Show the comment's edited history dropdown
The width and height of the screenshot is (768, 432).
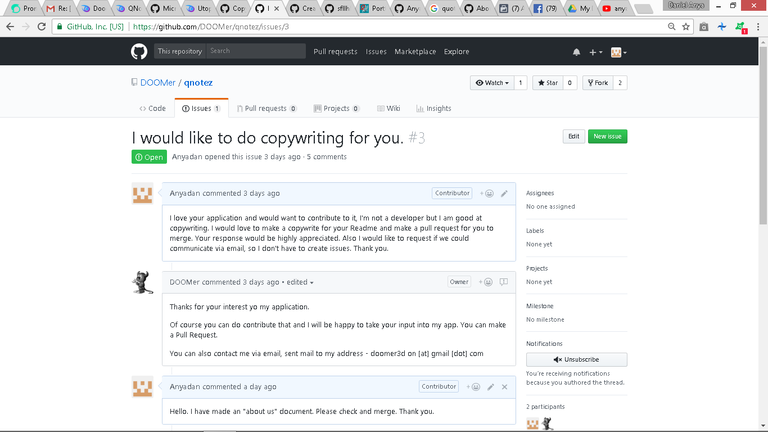click(299, 282)
